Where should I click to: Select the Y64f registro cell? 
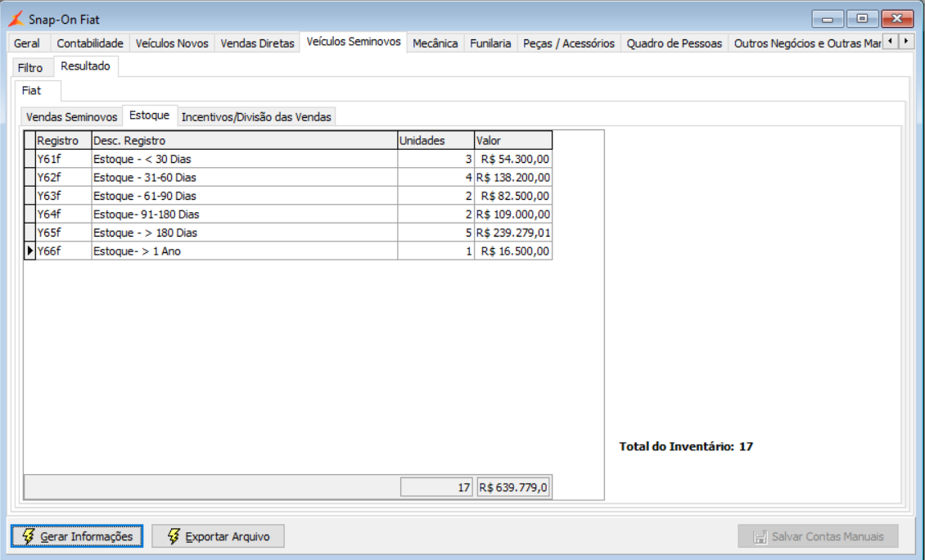[x=64, y=214]
